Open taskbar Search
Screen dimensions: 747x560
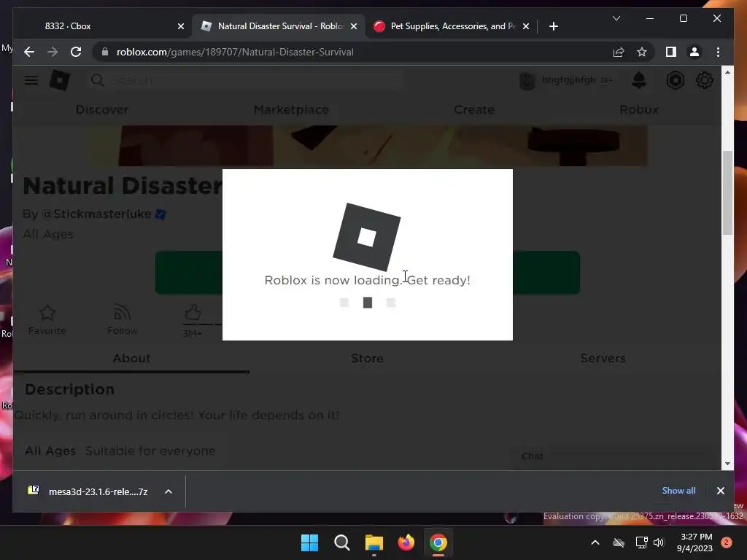click(x=342, y=542)
